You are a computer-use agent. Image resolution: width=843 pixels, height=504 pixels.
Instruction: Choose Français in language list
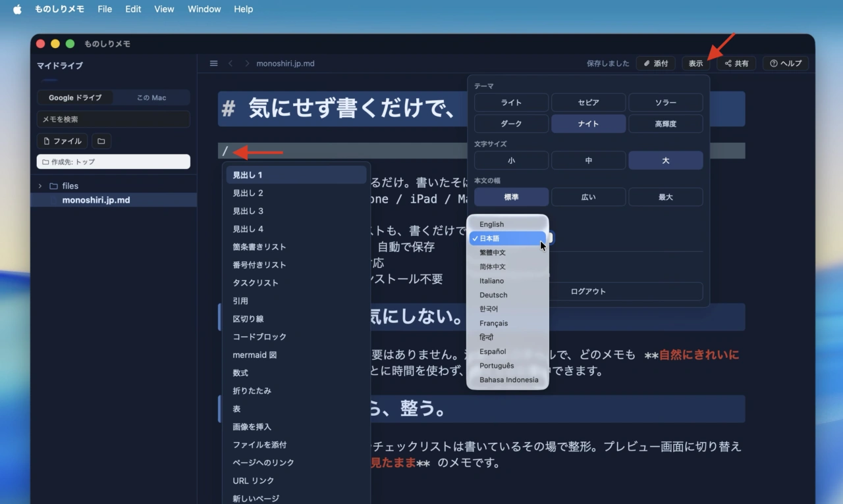coord(508,323)
